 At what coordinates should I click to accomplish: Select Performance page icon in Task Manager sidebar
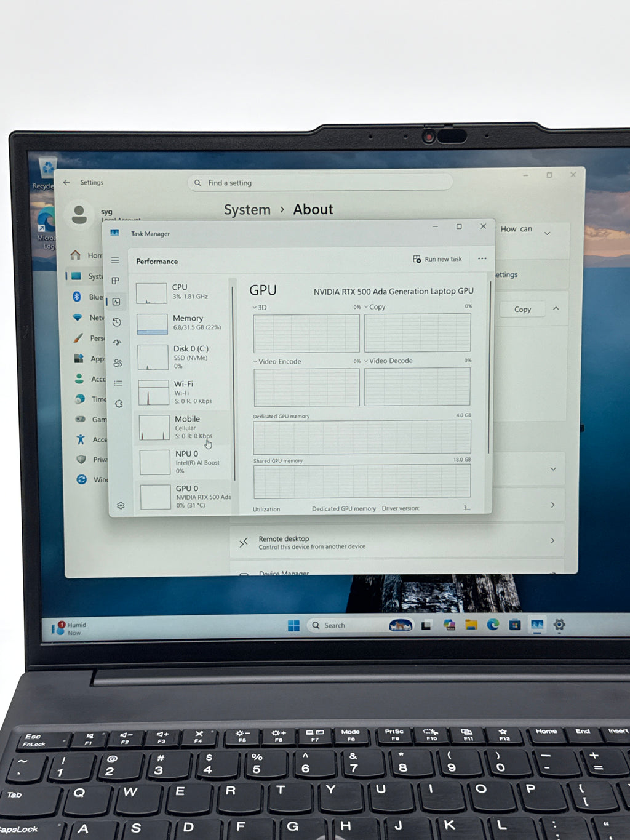click(116, 302)
